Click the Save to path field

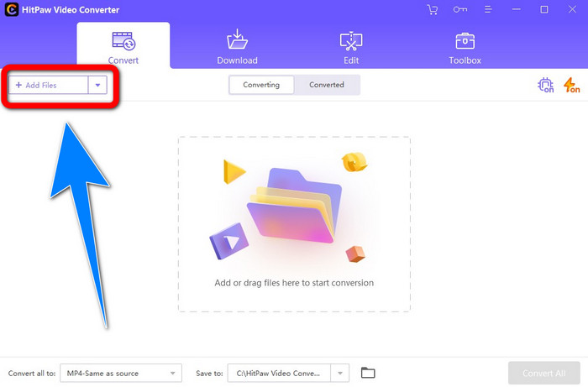(x=279, y=373)
